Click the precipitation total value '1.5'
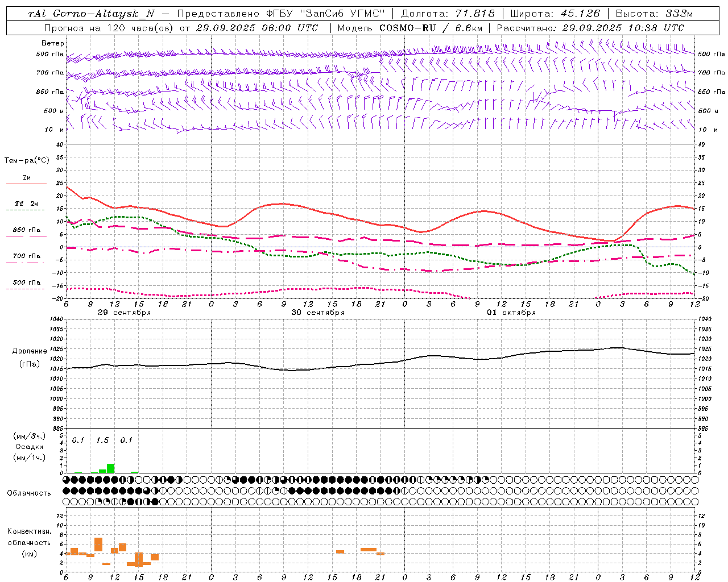 coord(102,440)
